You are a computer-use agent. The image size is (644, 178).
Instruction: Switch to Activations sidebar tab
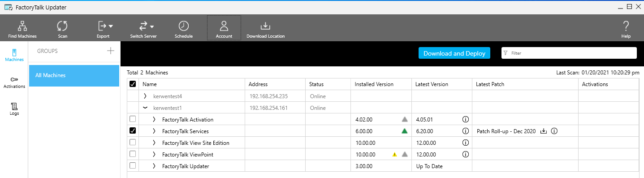pyautogui.click(x=14, y=82)
